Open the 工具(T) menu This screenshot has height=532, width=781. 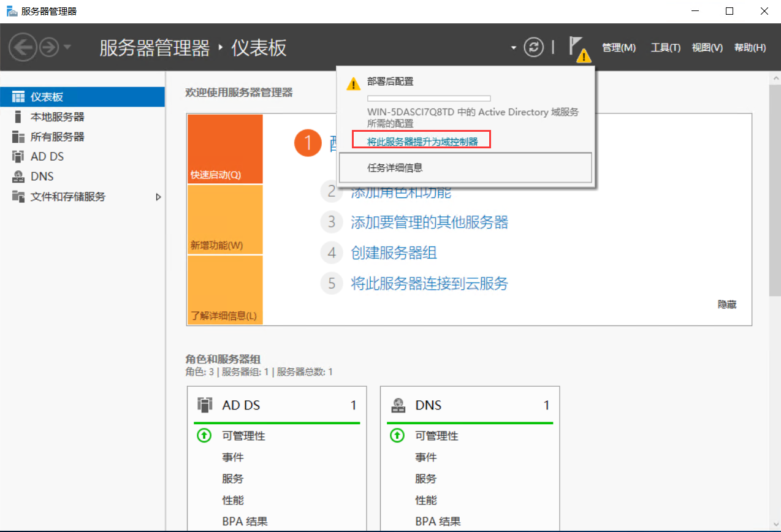(665, 48)
